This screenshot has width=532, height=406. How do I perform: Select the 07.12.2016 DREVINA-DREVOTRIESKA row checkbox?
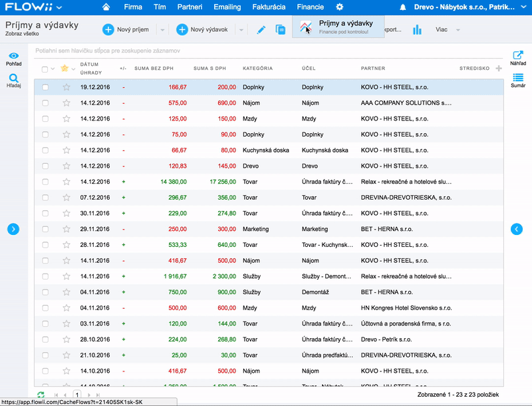45,198
